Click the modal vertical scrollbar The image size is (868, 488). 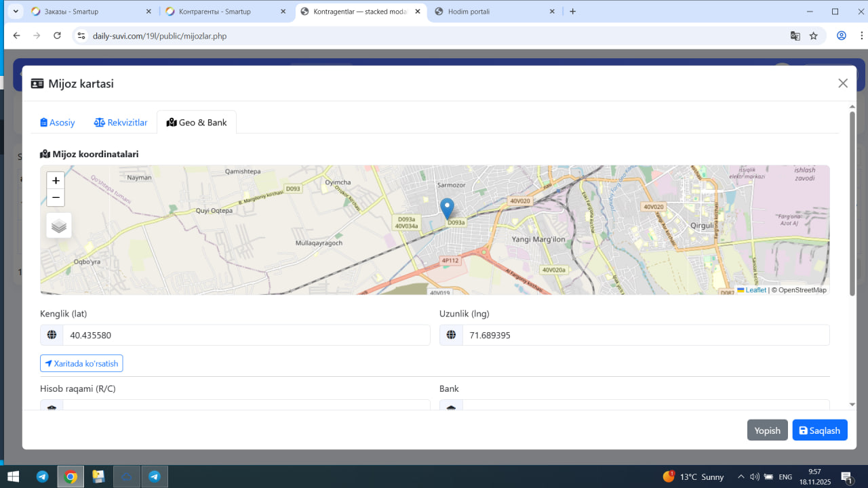[x=852, y=203]
